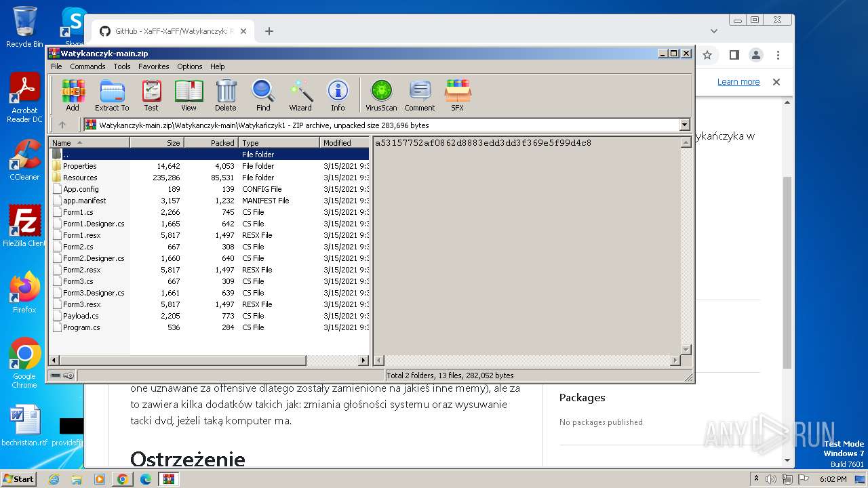The height and width of the screenshot is (488, 868).
Task: Select the Form2.cs file
Action: click(209, 247)
